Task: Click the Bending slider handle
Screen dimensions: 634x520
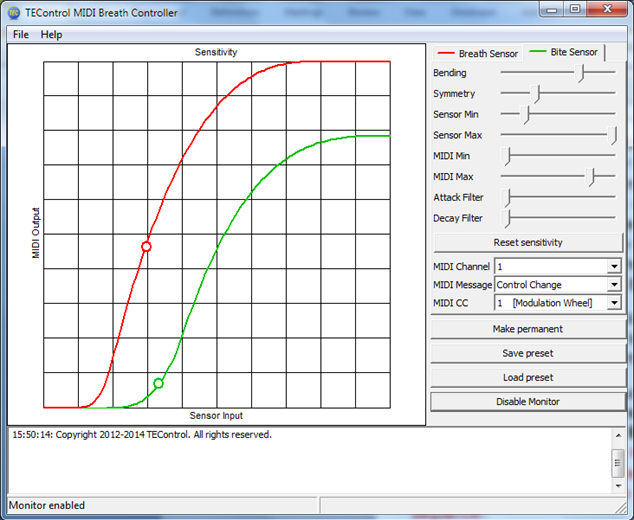Action: point(580,73)
